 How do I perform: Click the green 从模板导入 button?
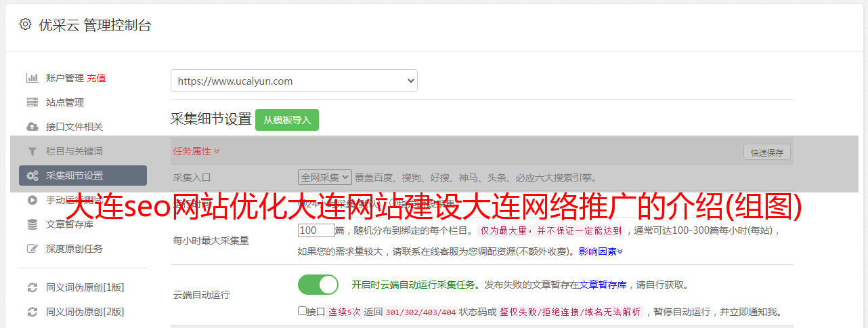coord(287,120)
